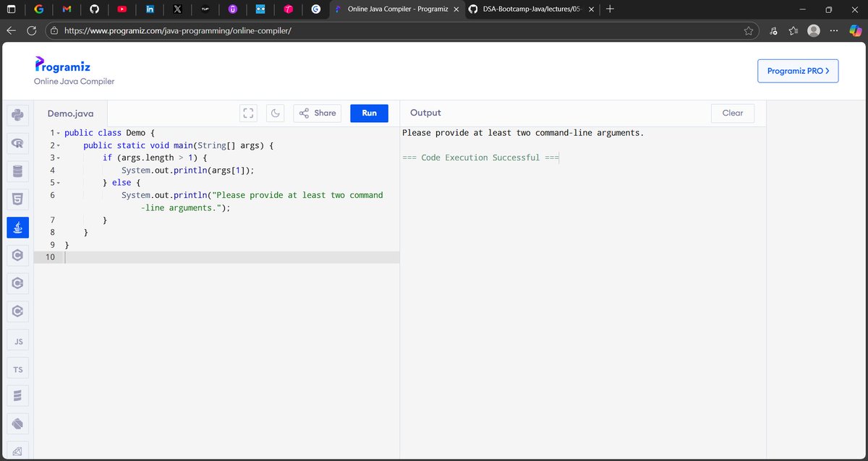Open pinned YouTube tab

[122, 9]
